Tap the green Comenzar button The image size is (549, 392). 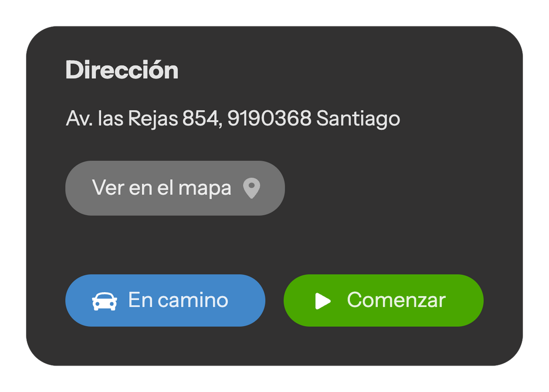coord(383,300)
